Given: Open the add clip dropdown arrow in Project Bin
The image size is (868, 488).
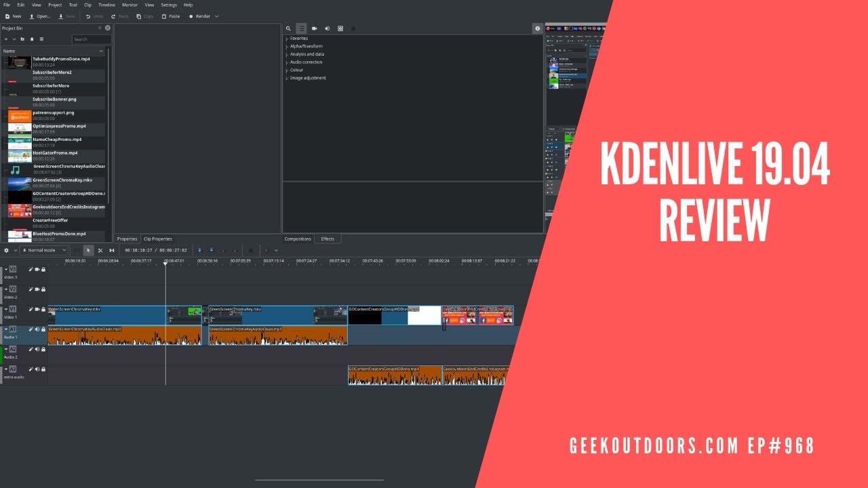Looking at the screenshot, I should tap(14, 39).
